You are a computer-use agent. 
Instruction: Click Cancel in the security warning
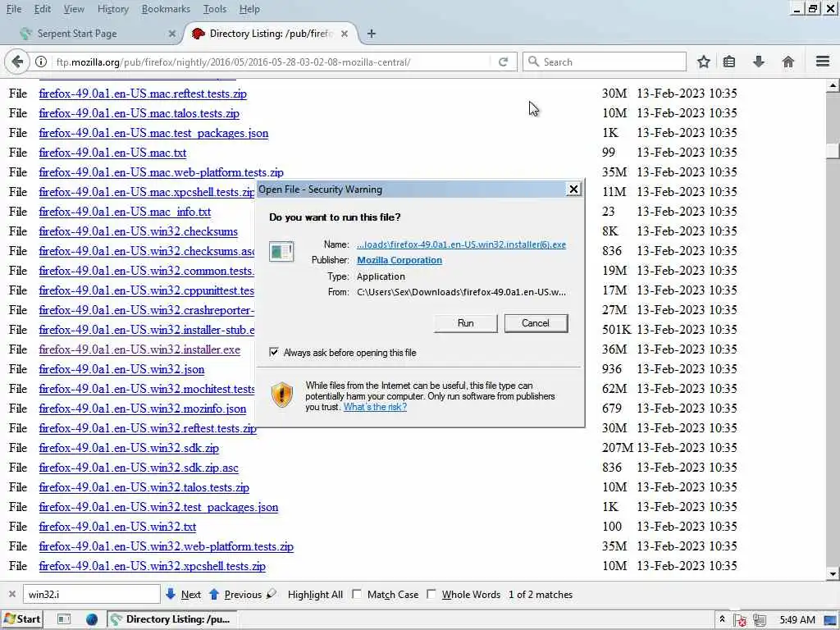[536, 323]
